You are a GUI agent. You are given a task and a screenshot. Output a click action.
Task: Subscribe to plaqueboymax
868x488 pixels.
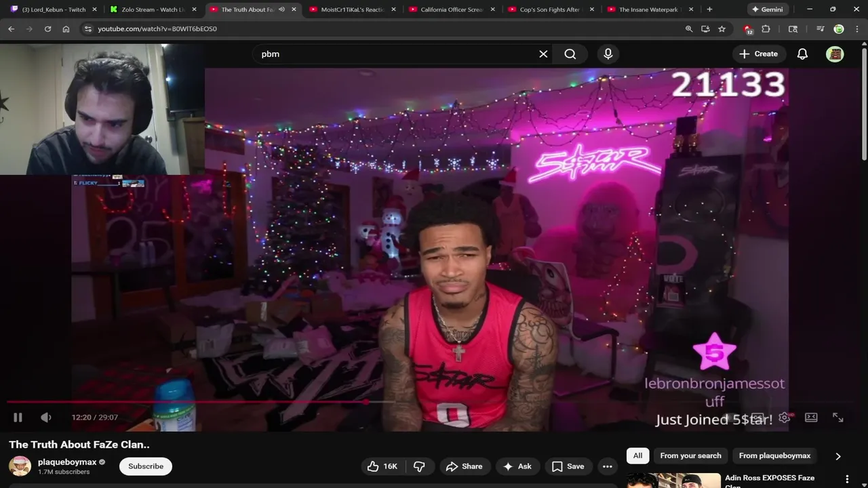click(x=146, y=466)
